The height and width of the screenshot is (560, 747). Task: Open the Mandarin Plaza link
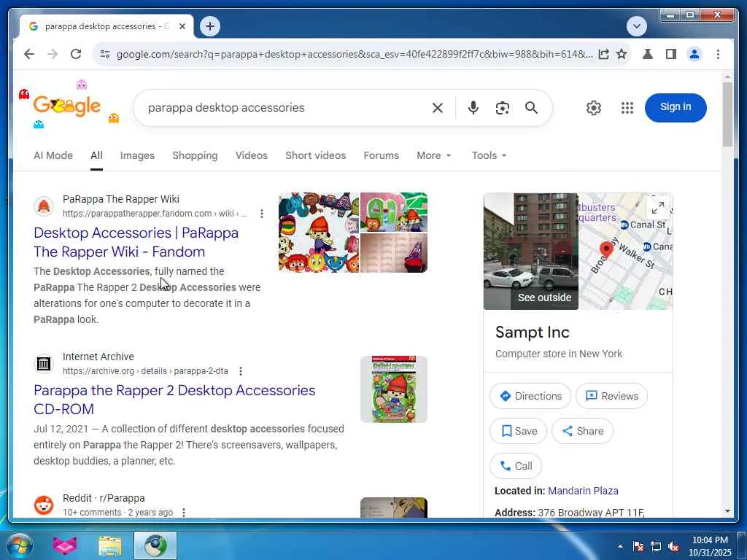(583, 491)
